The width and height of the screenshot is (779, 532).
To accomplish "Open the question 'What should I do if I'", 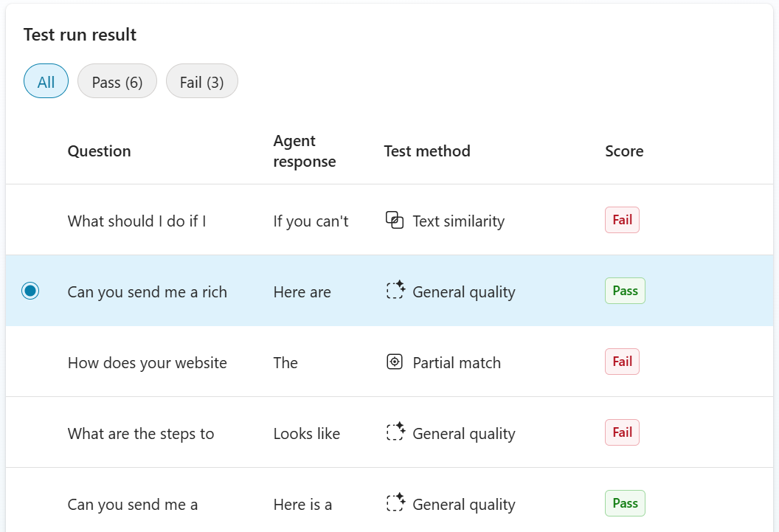I will click(136, 220).
